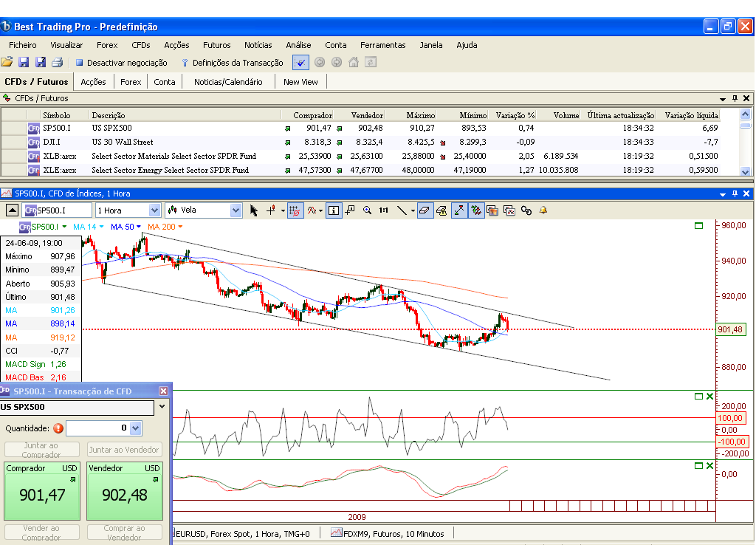Click the collapse arrow left of symbol field

pyautogui.click(x=12, y=210)
